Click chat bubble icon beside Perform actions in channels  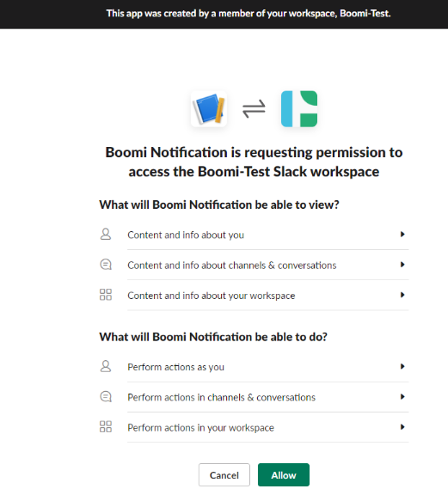106,397
